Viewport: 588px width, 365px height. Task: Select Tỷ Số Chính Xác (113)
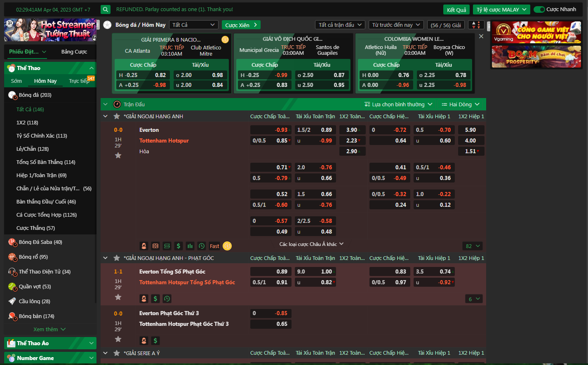pos(42,136)
